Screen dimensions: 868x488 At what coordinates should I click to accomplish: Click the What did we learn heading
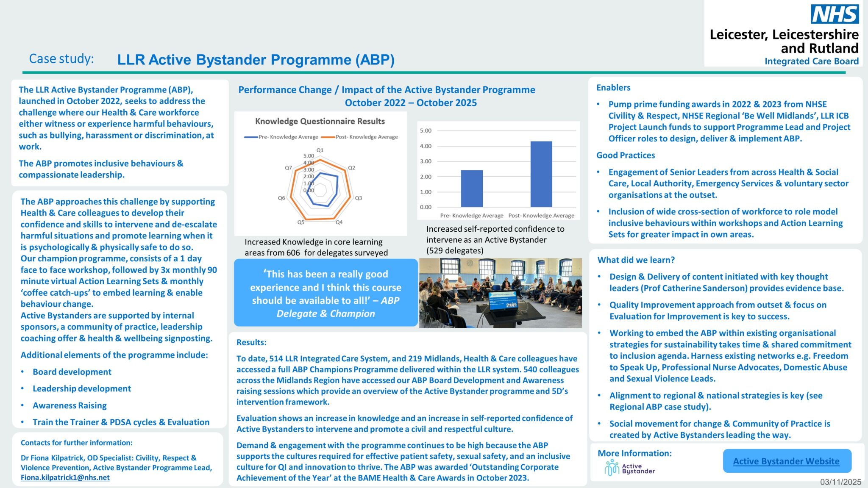[636, 260]
